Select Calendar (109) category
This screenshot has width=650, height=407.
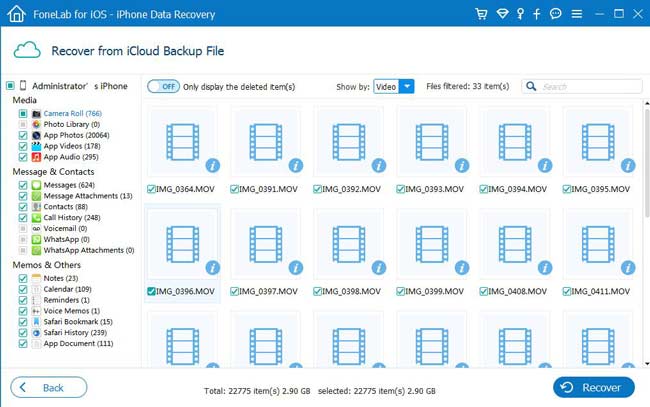click(68, 289)
